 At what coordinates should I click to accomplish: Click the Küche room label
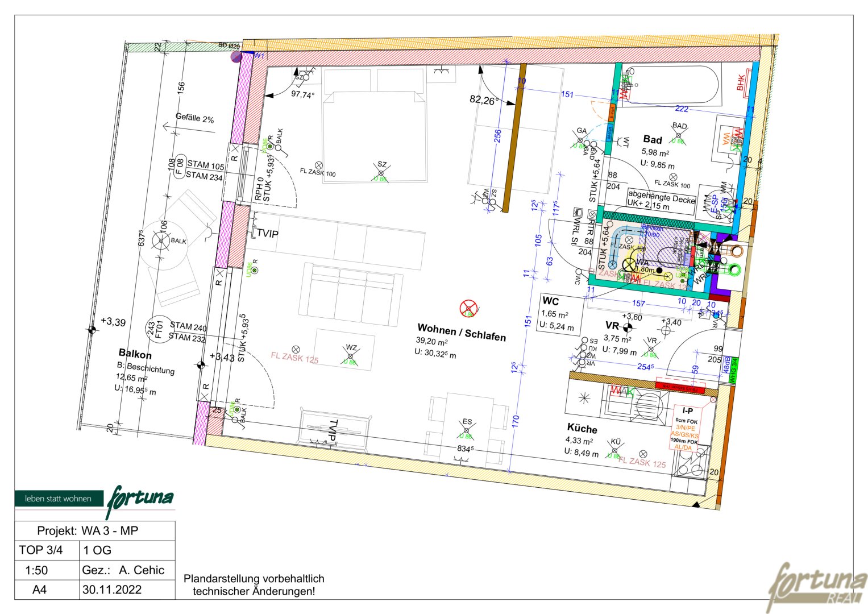(x=582, y=428)
